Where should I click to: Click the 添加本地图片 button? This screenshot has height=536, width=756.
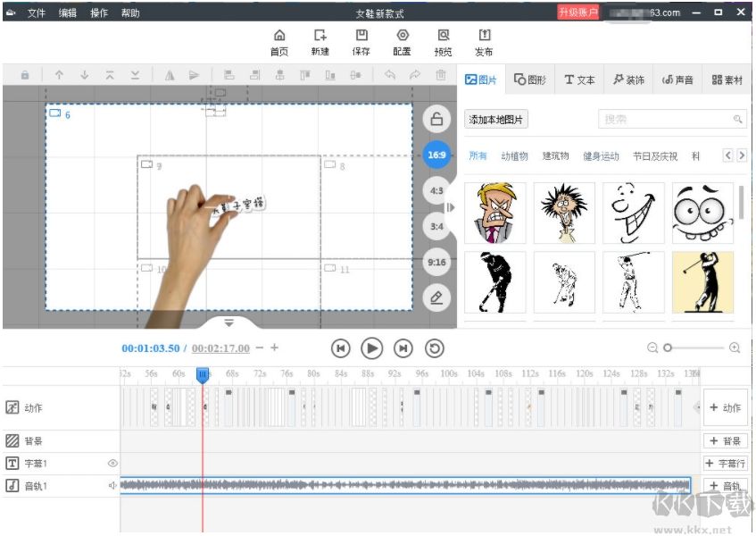pos(496,120)
